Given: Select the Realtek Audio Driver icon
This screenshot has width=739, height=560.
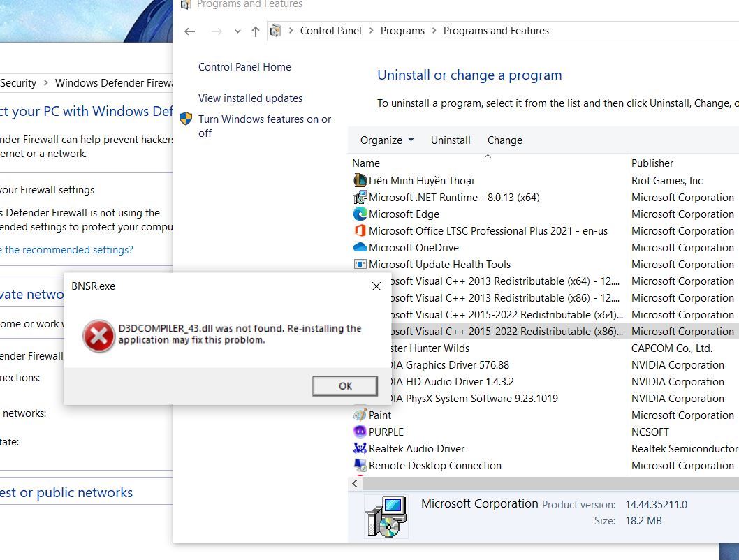Looking at the screenshot, I should pyautogui.click(x=359, y=448).
